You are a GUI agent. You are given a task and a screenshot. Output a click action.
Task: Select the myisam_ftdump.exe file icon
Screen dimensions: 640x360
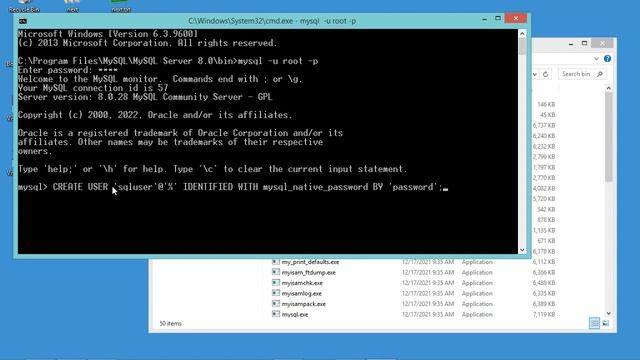coord(276,272)
